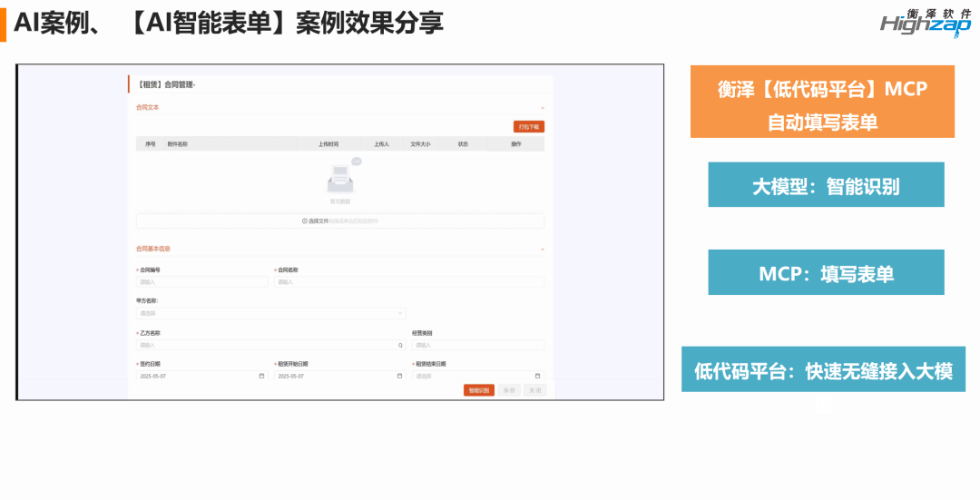This screenshot has height=500, width=980.
Task: Click the 大模型：智能识别 box
Action: point(826,185)
